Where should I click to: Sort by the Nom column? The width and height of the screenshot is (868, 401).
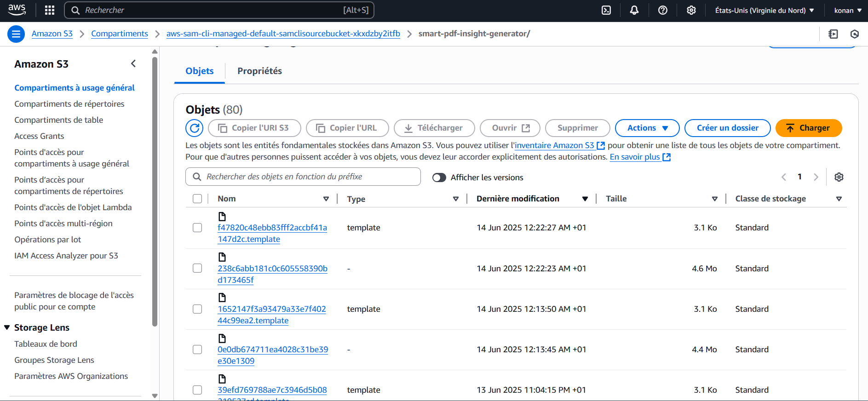(326, 199)
